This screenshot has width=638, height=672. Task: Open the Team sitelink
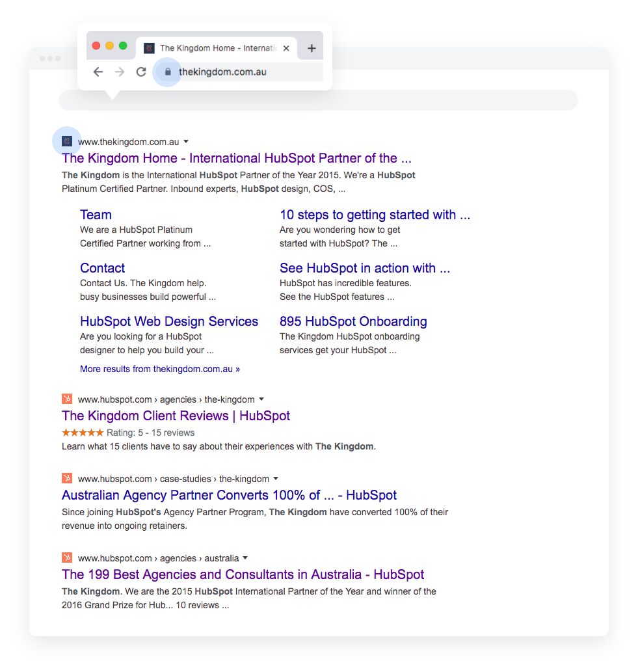96,215
